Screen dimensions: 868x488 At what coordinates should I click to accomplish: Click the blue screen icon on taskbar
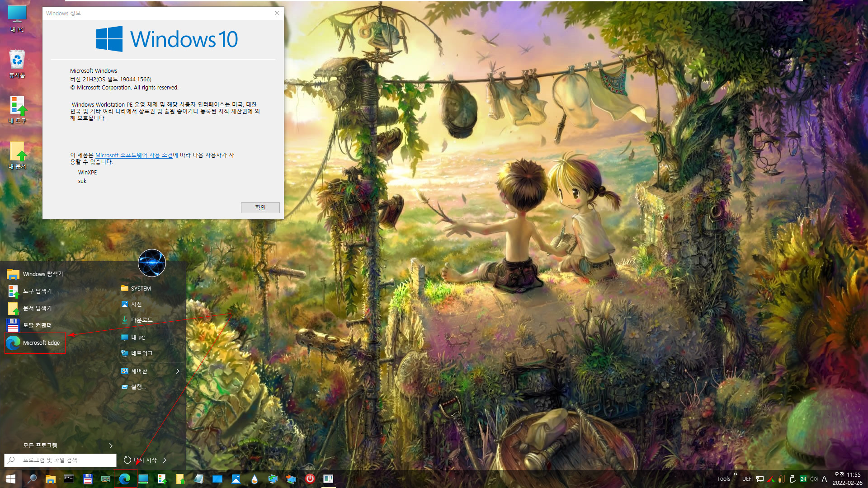click(x=217, y=479)
